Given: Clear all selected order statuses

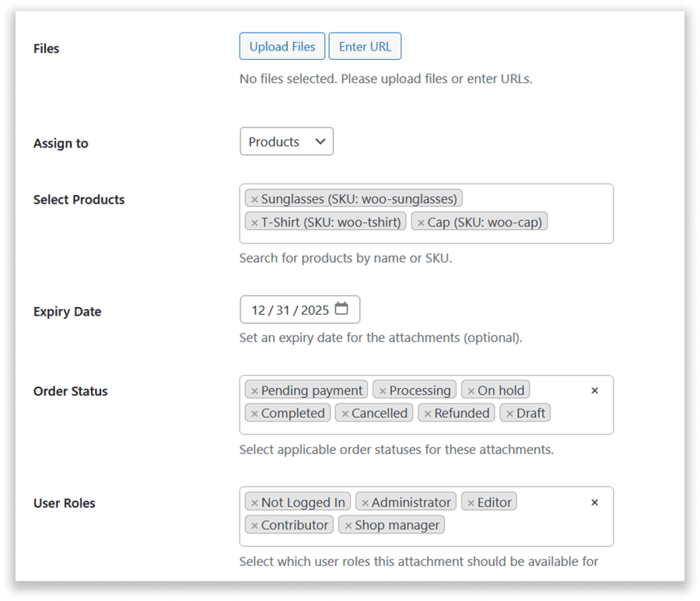Looking at the screenshot, I should 595,390.
